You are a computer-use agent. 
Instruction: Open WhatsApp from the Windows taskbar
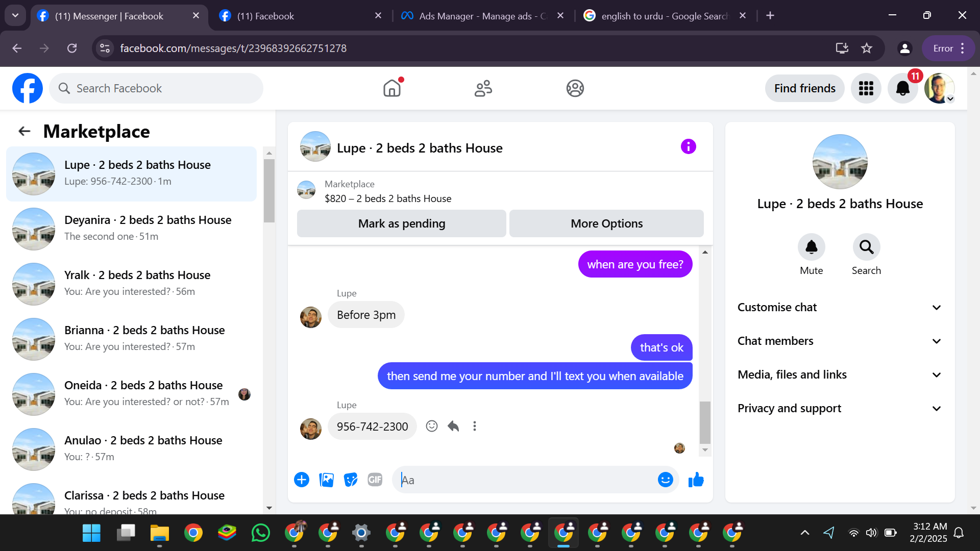click(x=261, y=533)
